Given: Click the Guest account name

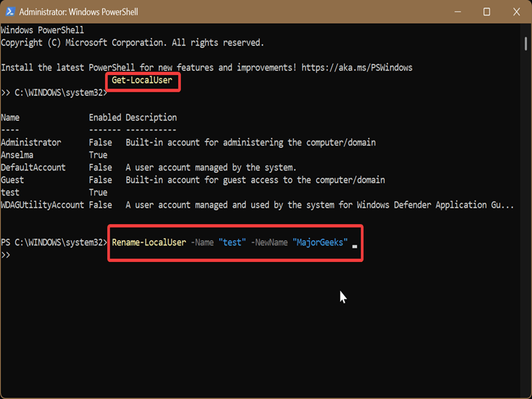Looking at the screenshot, I should pos(13,180).
